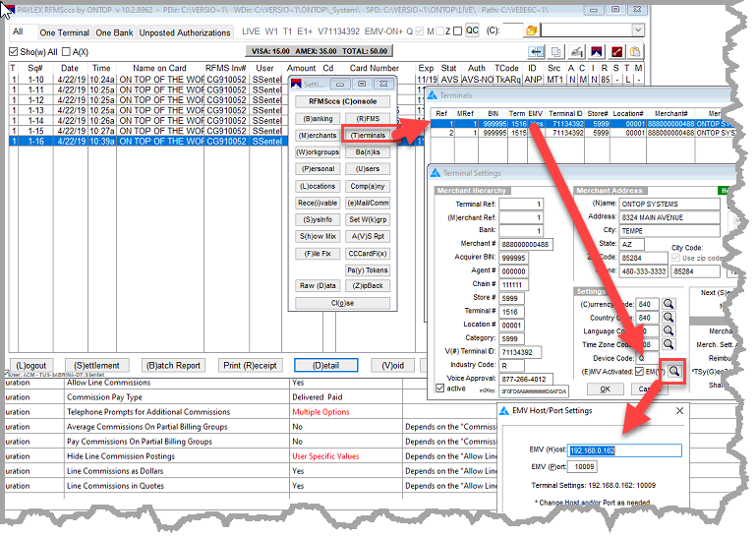756x538 pixels.
Task: Select the All tab
Action: [18, 31]
